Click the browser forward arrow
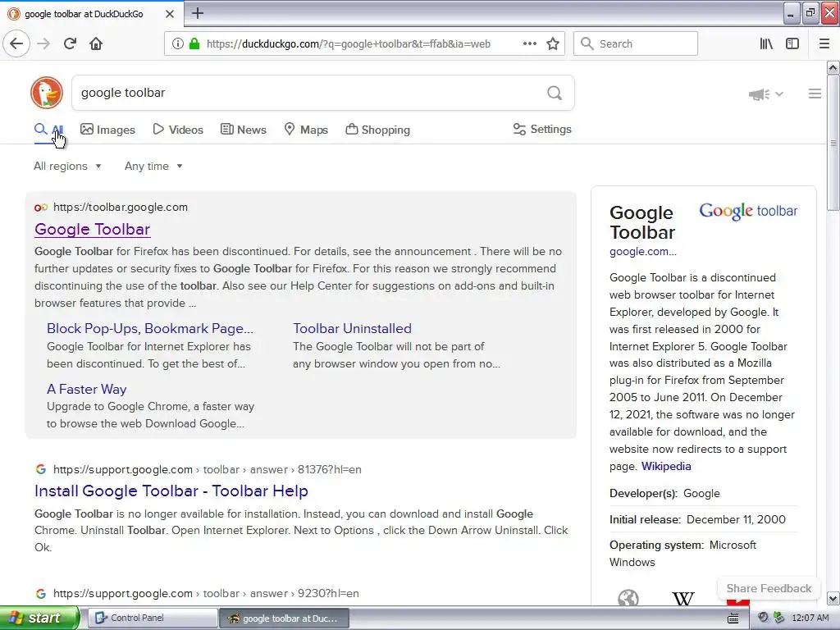The image size is (840, 630). (x=43, y=43)
